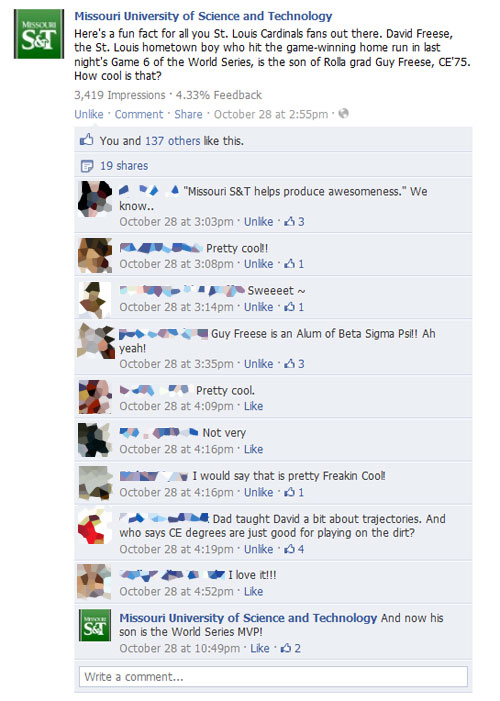Open red avatar of trajectories commenter
This screenshot has height=701, width=500.
click(x=94, y=526)
